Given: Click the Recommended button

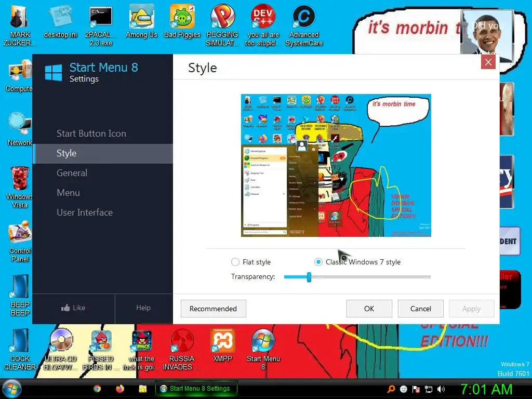Looking at the screenshot, I should point(213,309).
